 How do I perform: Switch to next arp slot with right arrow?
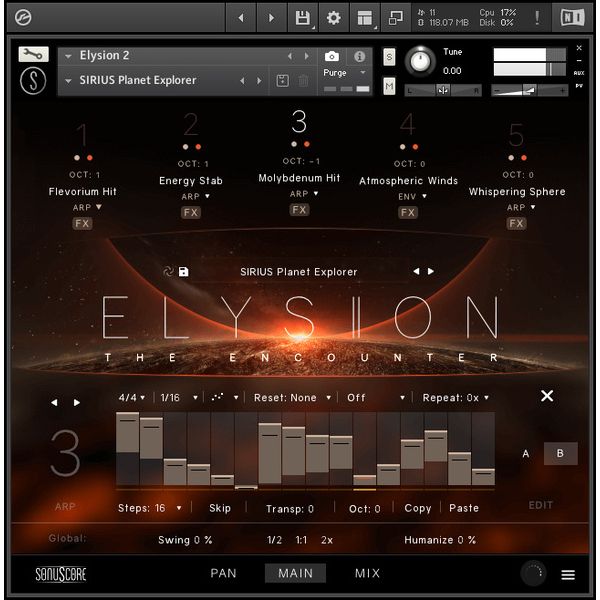[x=77, y=403]
